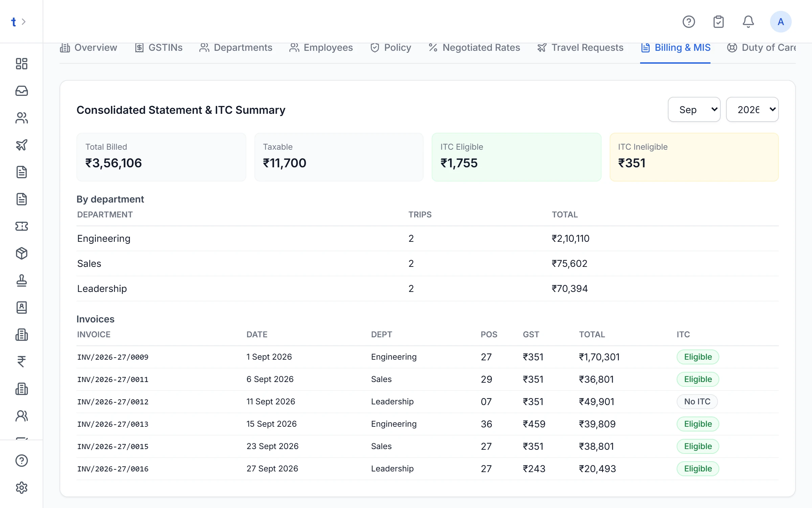Image resolution: width=812 pixels, height=508 pixels.
Task: Open the dashboard grid icon in sidebar
Action: click(22, 64)
